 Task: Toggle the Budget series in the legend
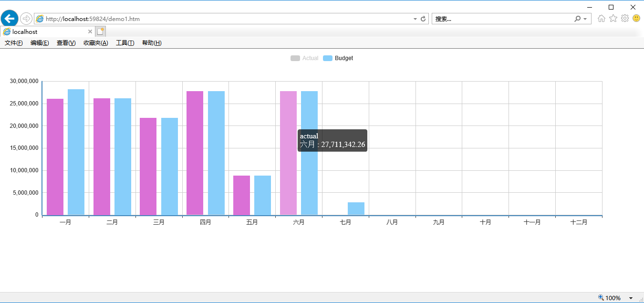pos(338,58)
